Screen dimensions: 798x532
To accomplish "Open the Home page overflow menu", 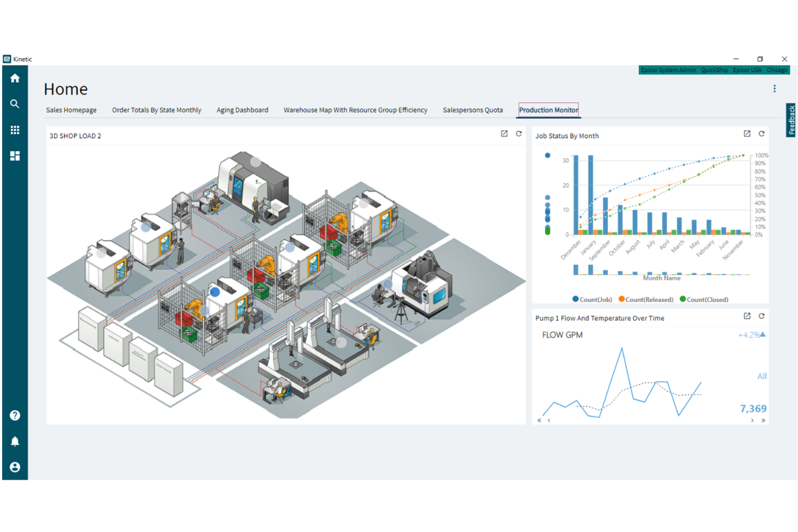I will pos(775,88).
